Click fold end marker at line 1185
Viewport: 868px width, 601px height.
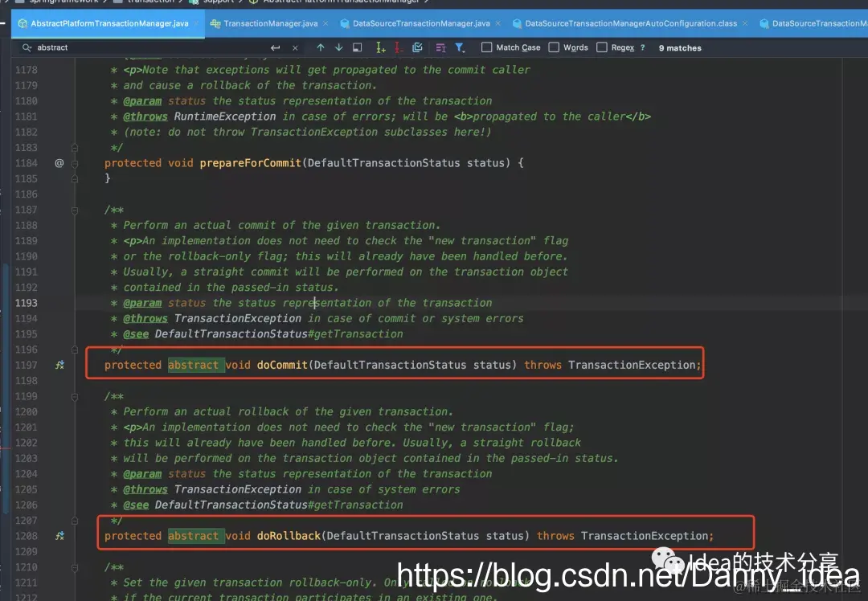click(75, 178)
